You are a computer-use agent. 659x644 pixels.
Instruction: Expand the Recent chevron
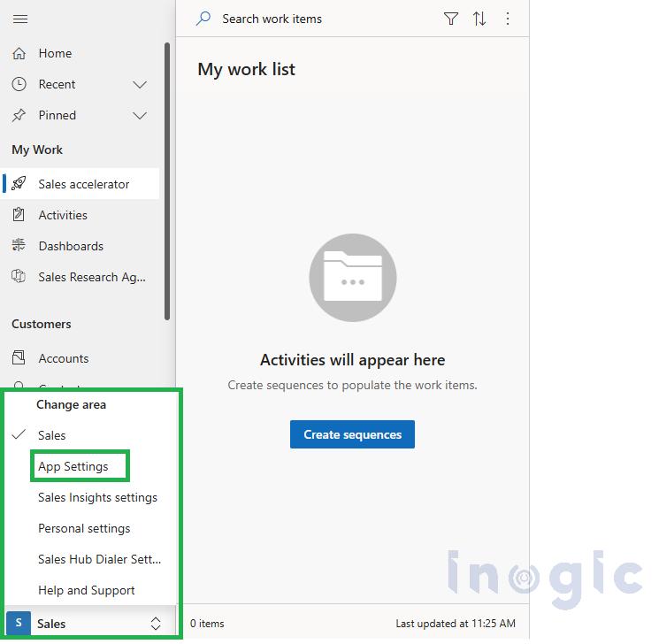140,85
